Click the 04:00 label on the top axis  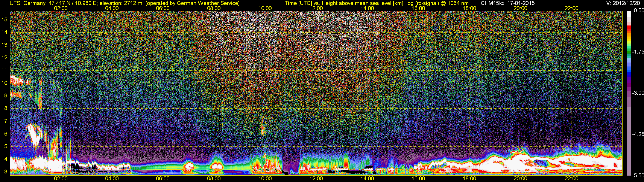coord(112,8)
